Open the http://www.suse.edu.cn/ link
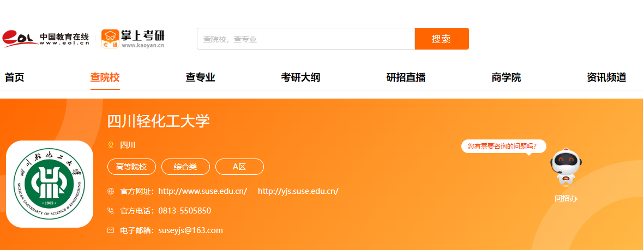The width and height of the screenshot is (644, 250). (x=202, y=191)
